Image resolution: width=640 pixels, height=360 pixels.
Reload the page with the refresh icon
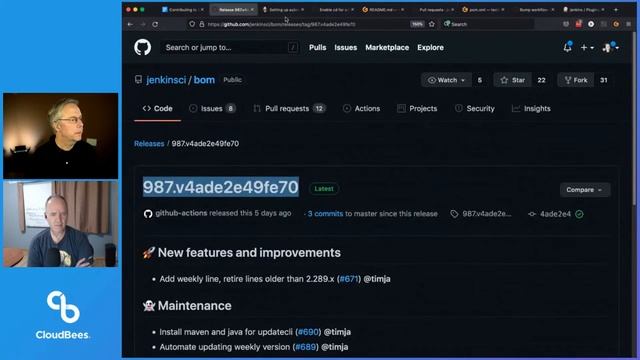tap(156, 24)
